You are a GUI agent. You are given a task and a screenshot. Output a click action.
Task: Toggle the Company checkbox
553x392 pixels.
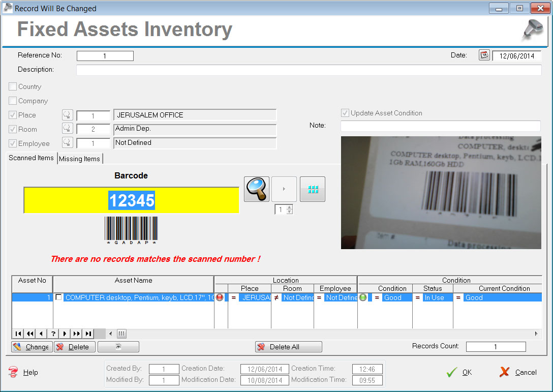[13, 101]
